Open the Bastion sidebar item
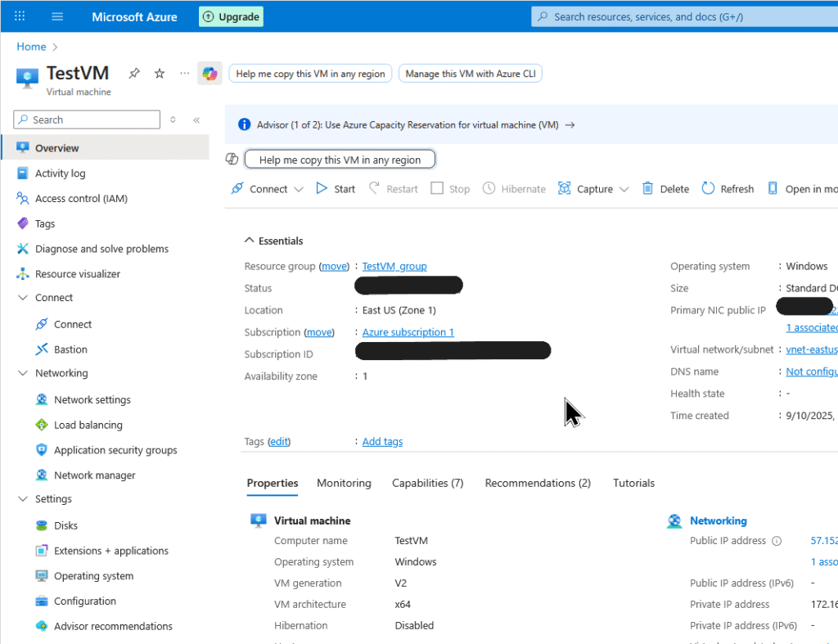 point(70,349)
